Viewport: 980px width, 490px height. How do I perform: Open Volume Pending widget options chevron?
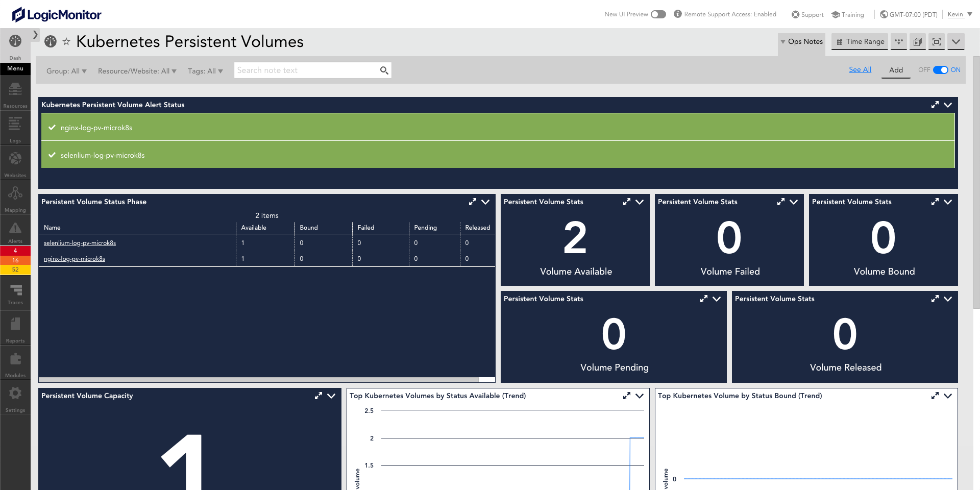tap(717, 299)
